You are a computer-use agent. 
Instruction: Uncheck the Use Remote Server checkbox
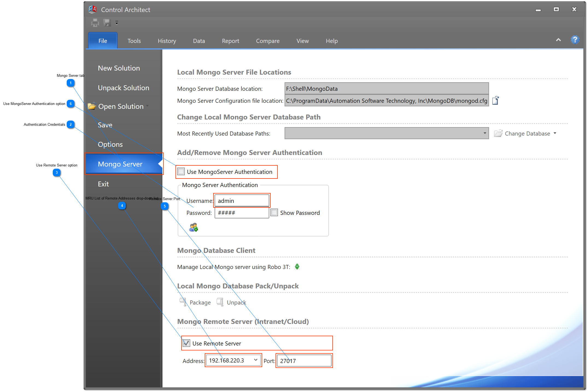(186, 343)
